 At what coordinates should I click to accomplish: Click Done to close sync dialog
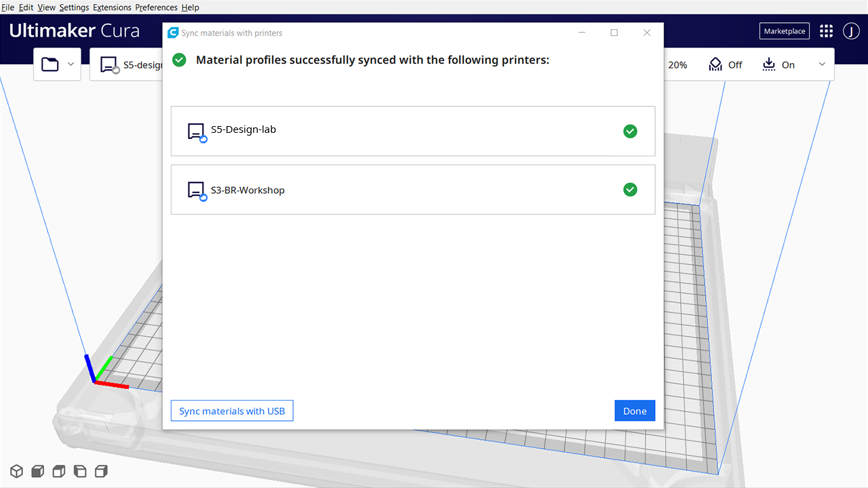635,411
